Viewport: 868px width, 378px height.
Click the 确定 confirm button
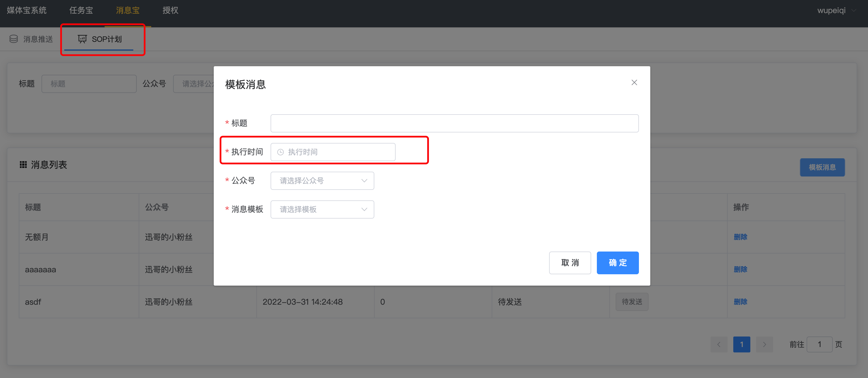tap(617, 263)
